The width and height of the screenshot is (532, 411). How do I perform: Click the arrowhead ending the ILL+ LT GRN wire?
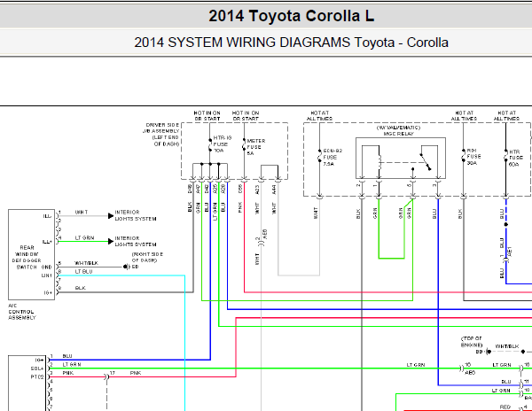point(111,241)
